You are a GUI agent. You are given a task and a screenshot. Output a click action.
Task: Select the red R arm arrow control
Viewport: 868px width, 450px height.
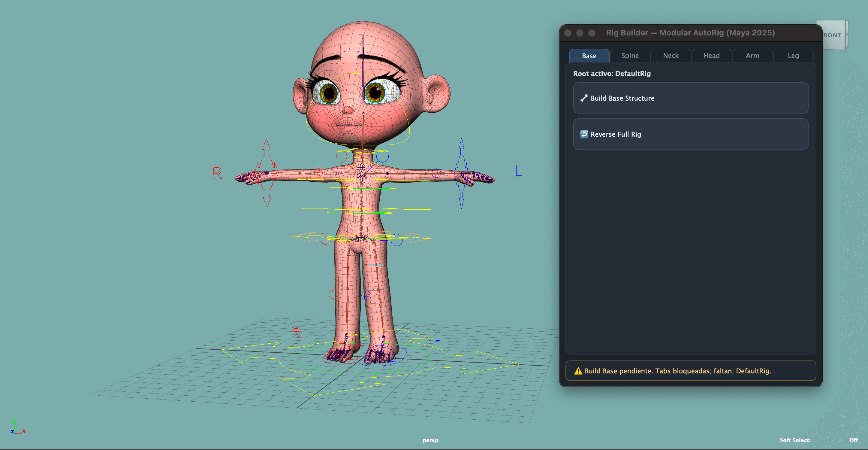point(267,173)
